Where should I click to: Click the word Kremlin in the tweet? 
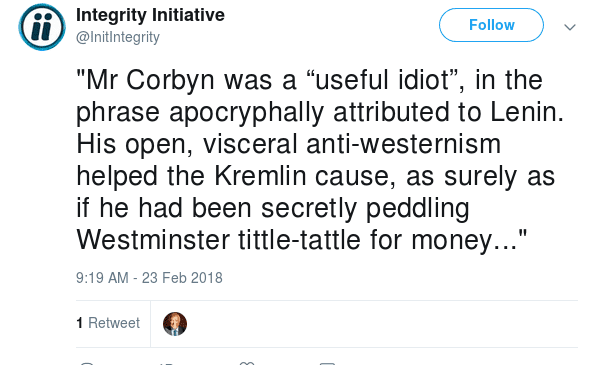click(x=260, y=176)
